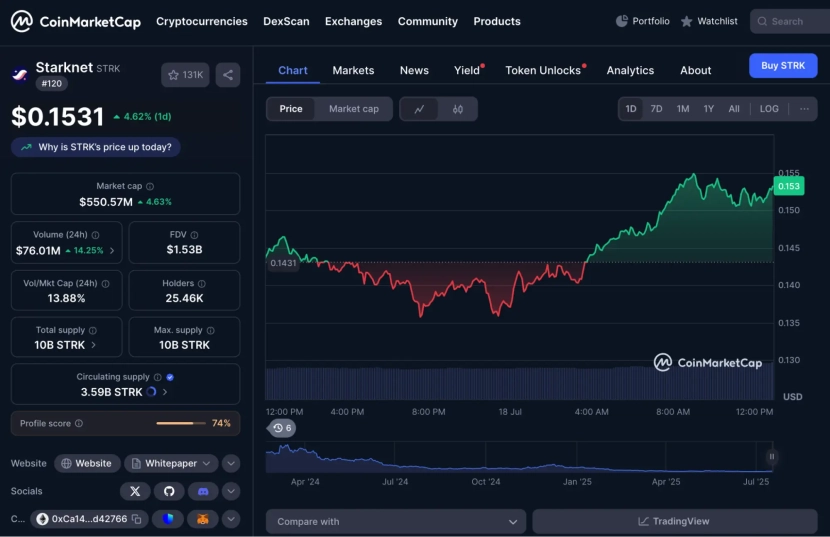Click the MetaMask fox icon
Viewport: 830px width, 537px height.
pyautogui.click(x=203, y=519)
